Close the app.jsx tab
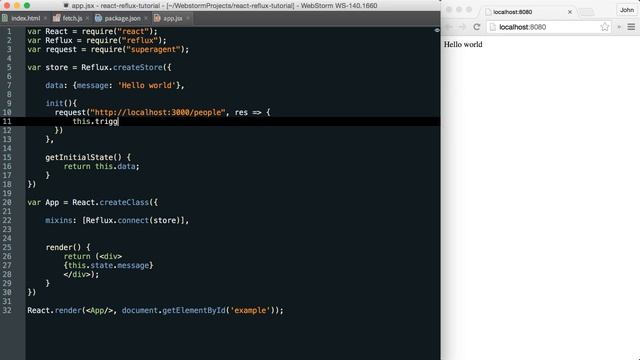Screen dimensions: 640x360 point(188,18)
